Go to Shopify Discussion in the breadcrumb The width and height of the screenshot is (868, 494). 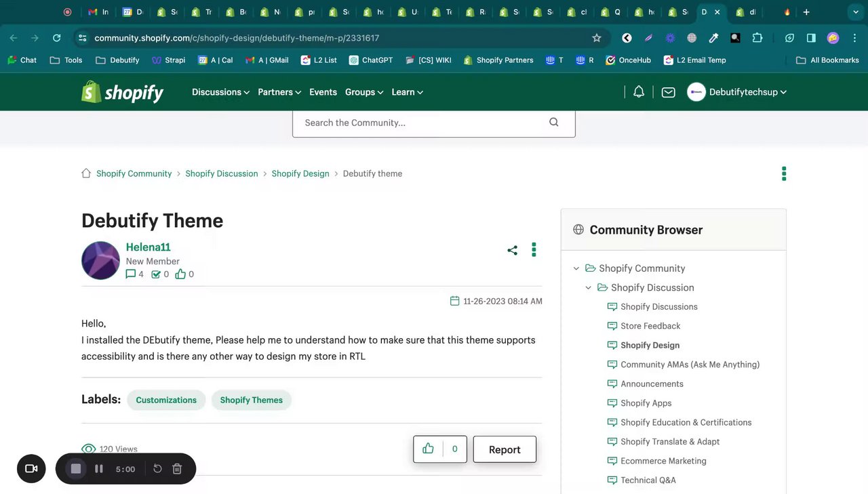(x=222, y=173)
